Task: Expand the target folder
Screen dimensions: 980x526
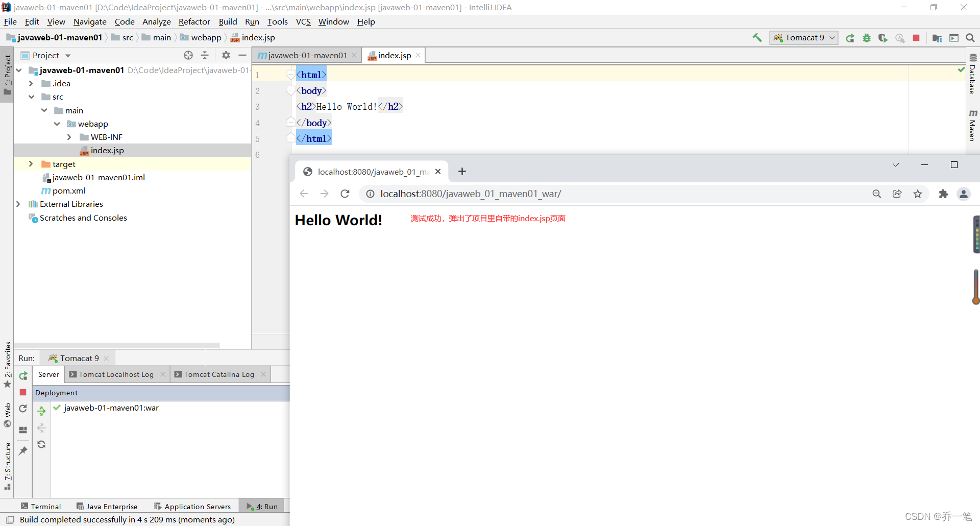Action: click(31, 164)
